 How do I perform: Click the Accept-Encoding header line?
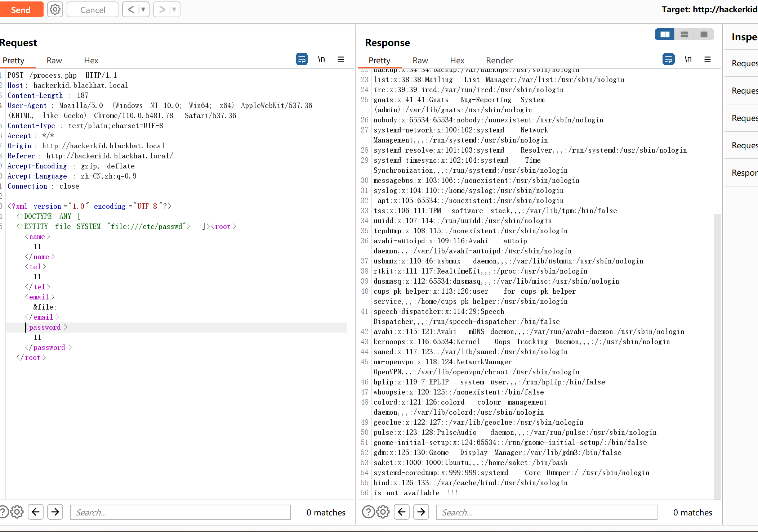(x=71, y=166)
